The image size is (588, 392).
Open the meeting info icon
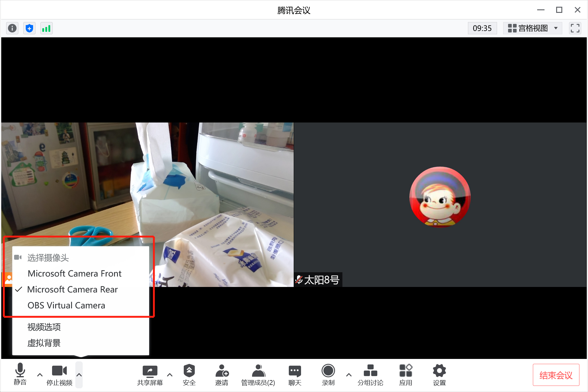(x=12, y=28)
